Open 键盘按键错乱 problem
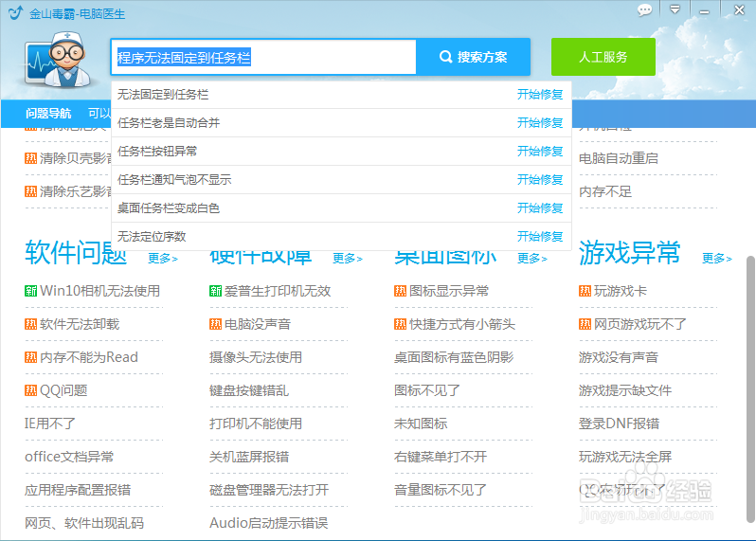Screen dimensions: 756x541 pos(249,390)
